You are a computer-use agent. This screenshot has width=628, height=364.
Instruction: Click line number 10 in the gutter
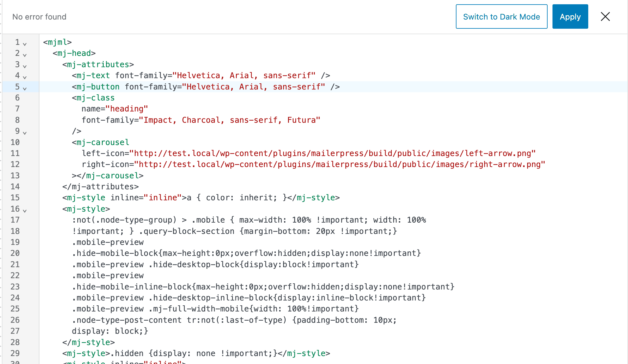[15, 142]
